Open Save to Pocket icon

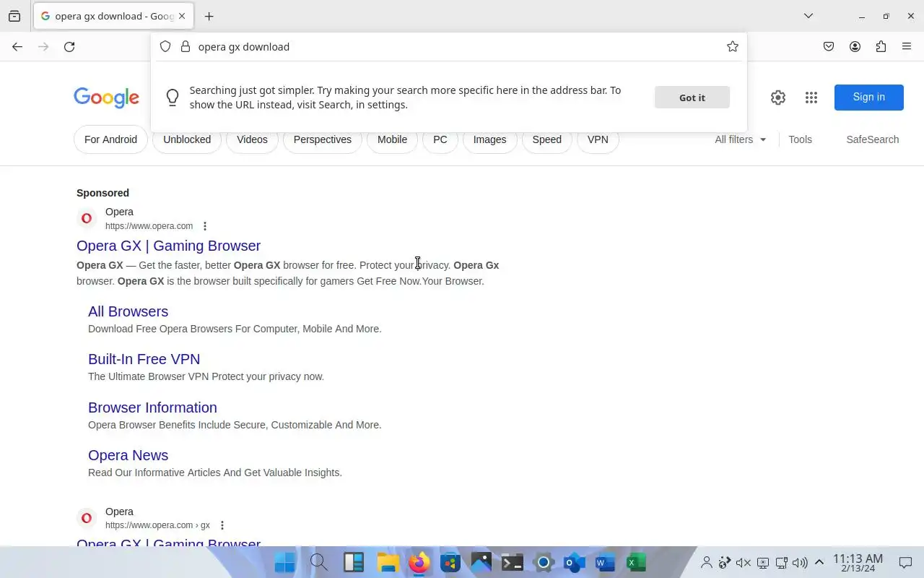(x=829, y=46)
